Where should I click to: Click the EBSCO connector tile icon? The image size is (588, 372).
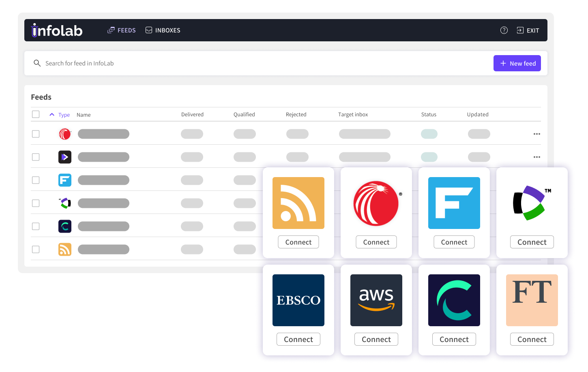(298, 300)
